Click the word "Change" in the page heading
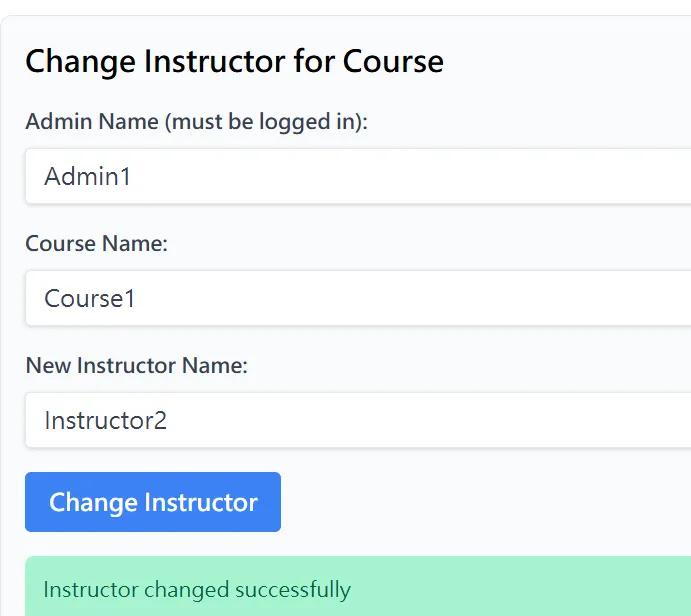 (81, 61)
